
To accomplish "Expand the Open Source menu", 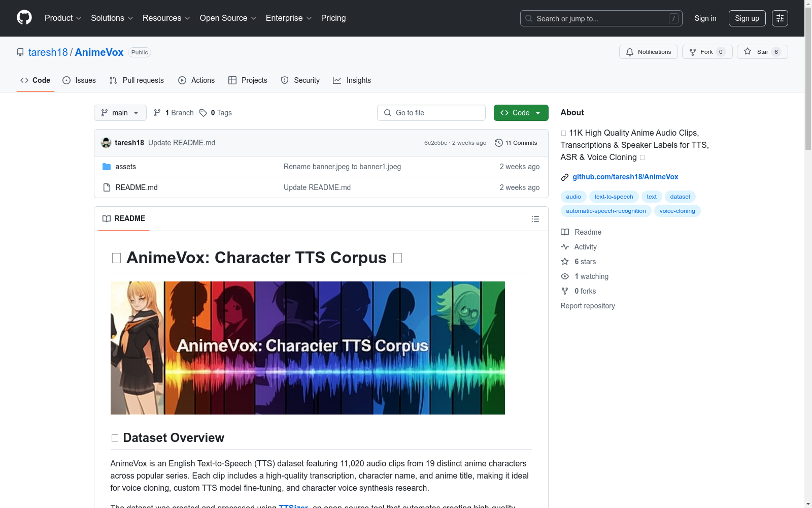I will point(228,18).
